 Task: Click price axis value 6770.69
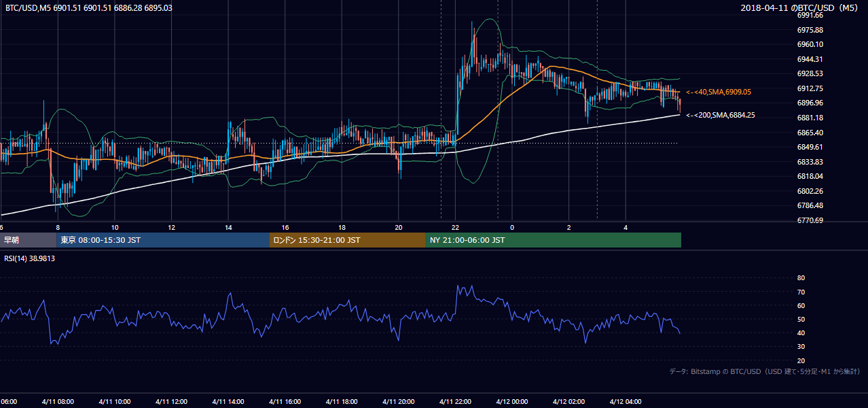tap(810, 220)
